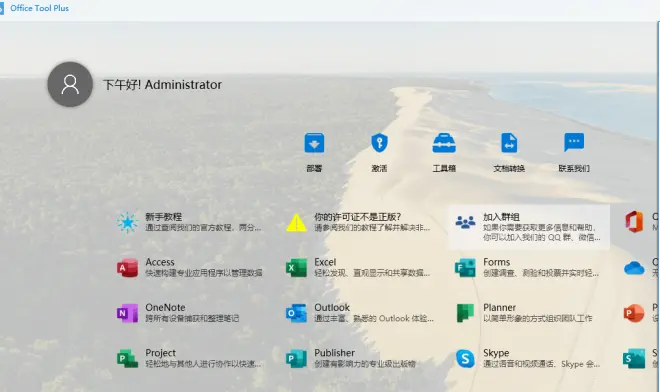Click the 加入群组 people icon
Viewport: 660px width, 392px height.
point(465,222)
